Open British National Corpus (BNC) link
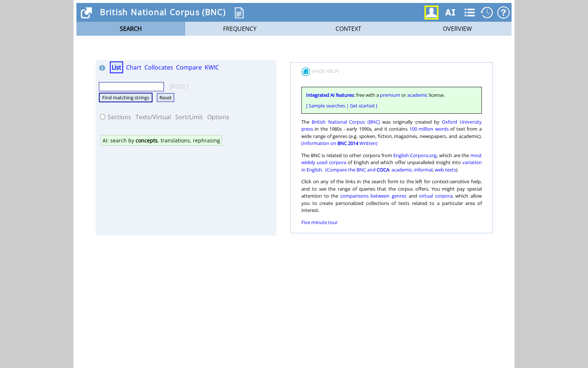The width and height of the screenshot is (588, 368). point(346,122)
